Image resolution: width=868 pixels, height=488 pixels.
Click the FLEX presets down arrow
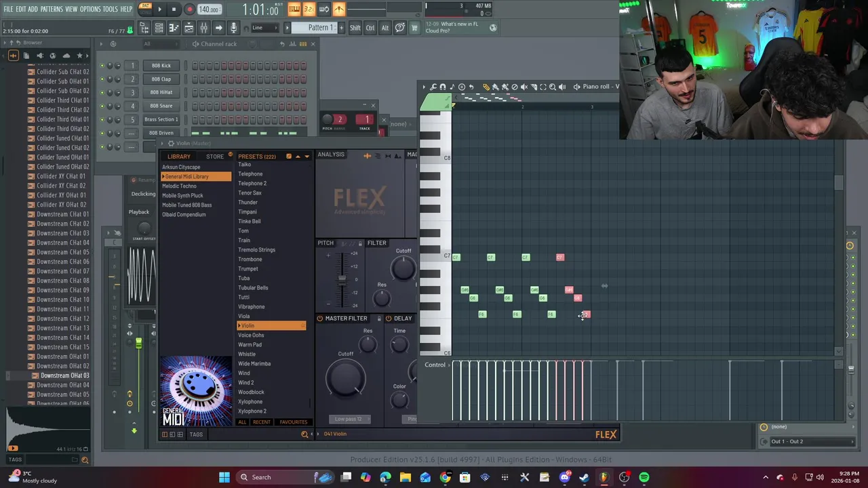[x=307, y=157]
